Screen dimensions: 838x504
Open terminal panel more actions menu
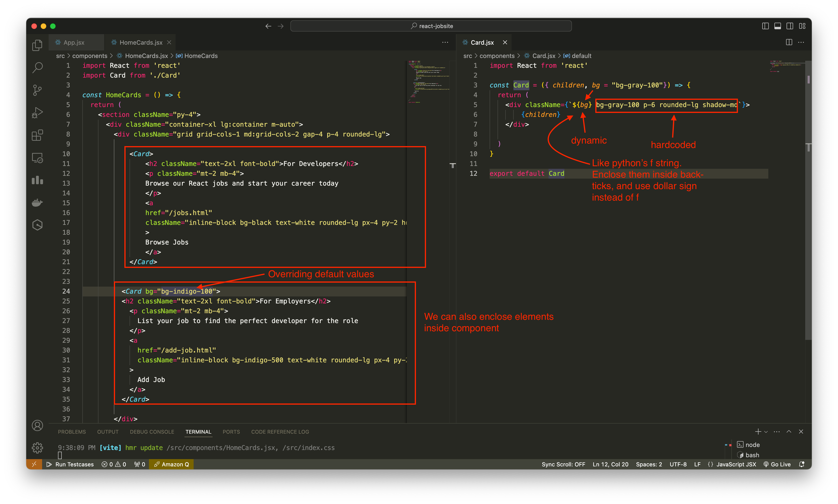coord(777,432)
